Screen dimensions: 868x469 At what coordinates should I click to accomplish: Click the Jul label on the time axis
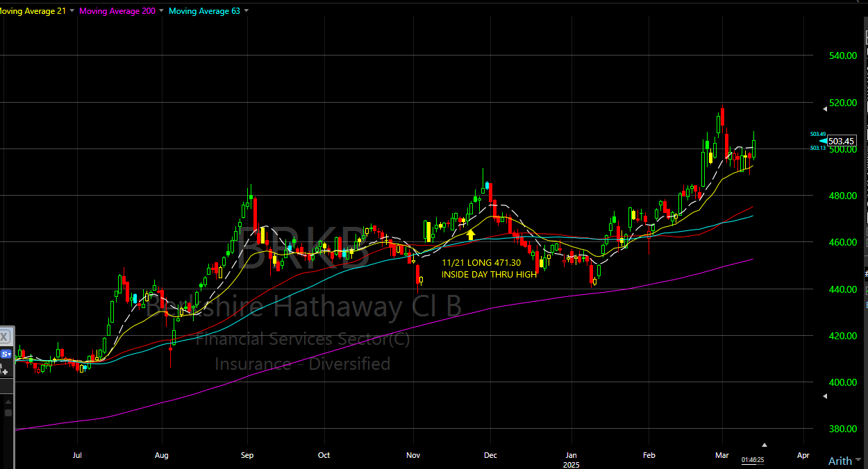[x=77, y=456]
